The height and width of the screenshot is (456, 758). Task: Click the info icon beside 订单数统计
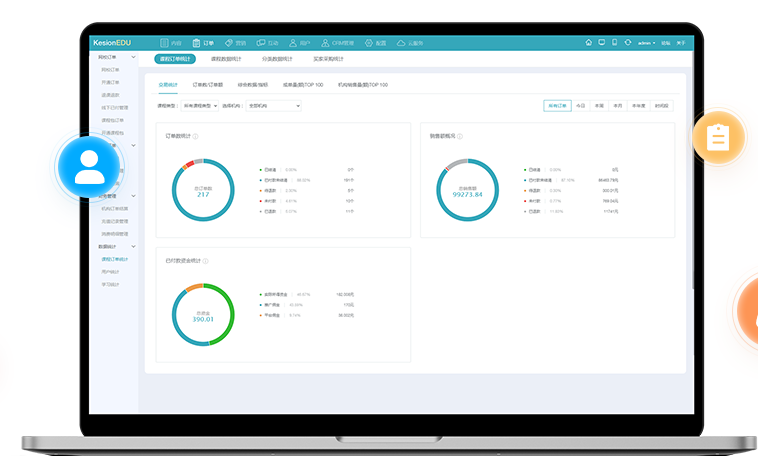pyautogui.click(x=195, y=136)
